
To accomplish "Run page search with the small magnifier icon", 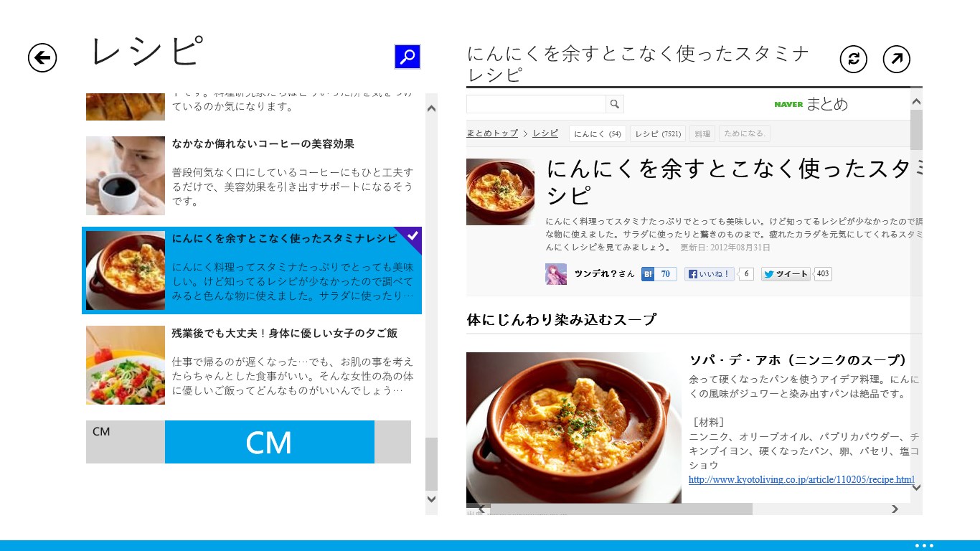I will tap(615, 104).
